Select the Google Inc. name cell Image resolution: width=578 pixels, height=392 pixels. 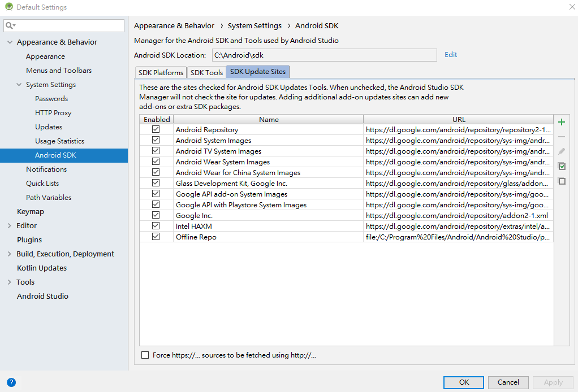[268, 215]
